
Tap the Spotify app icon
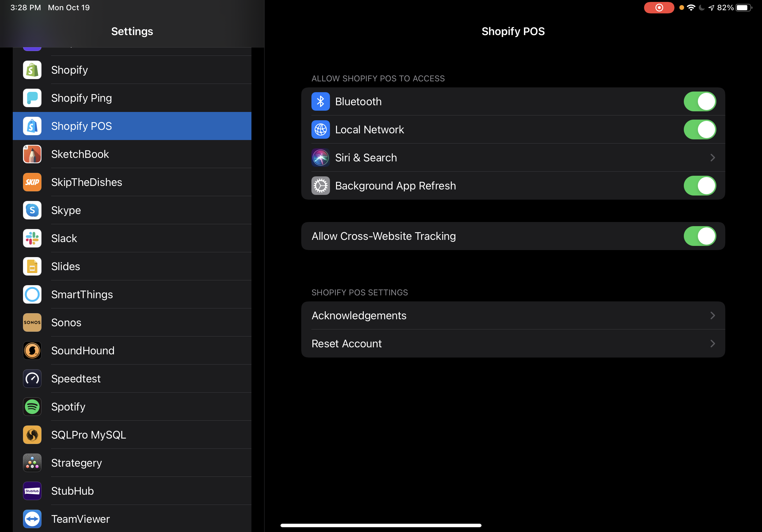click(32, 407)
